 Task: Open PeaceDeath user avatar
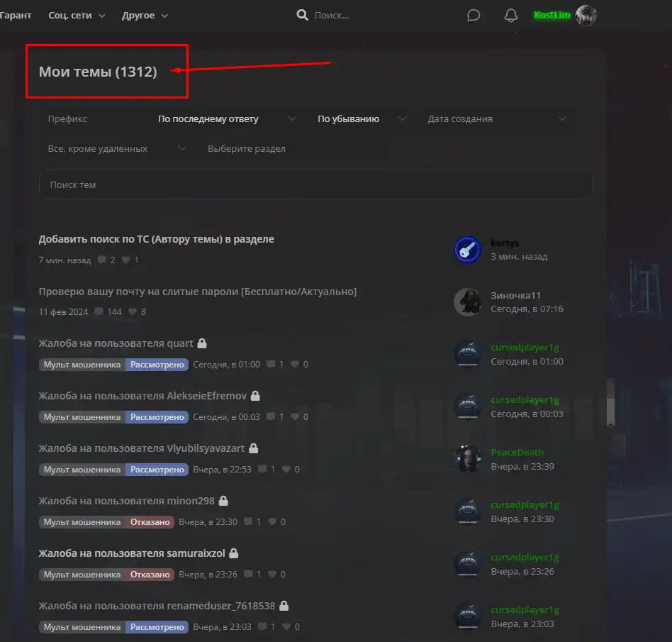point(468,459)
